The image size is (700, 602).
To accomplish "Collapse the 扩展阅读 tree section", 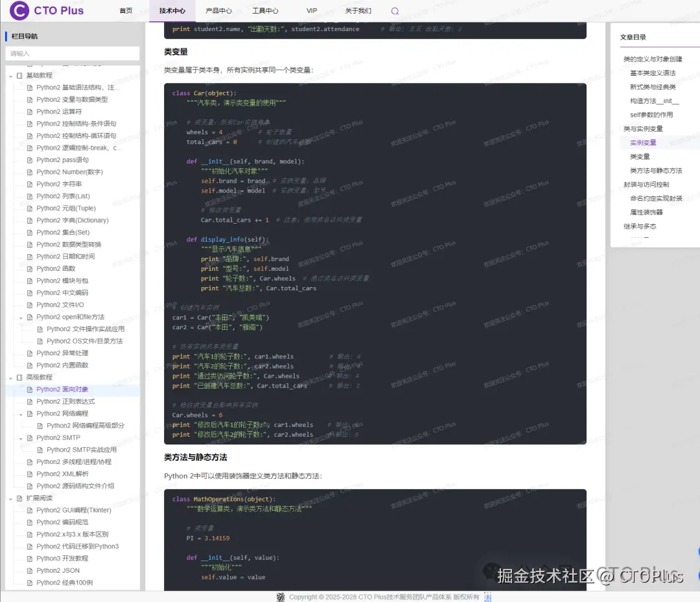I will click(x=11, y=499).
